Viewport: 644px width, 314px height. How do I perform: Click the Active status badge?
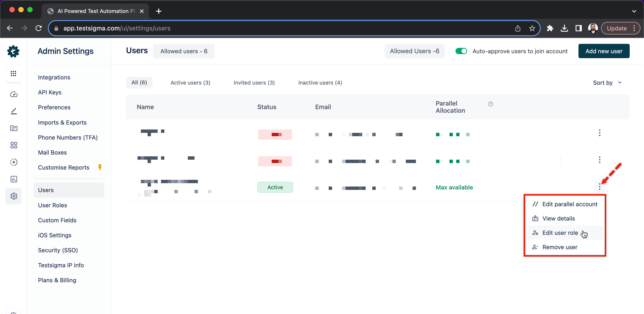tap(275, 187)
